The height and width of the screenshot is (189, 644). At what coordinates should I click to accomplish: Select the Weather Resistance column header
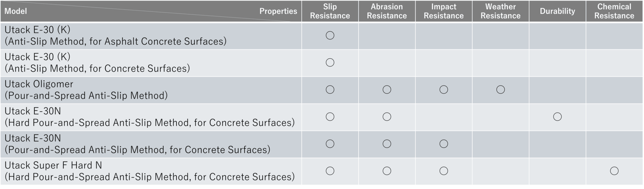(500, 11)
